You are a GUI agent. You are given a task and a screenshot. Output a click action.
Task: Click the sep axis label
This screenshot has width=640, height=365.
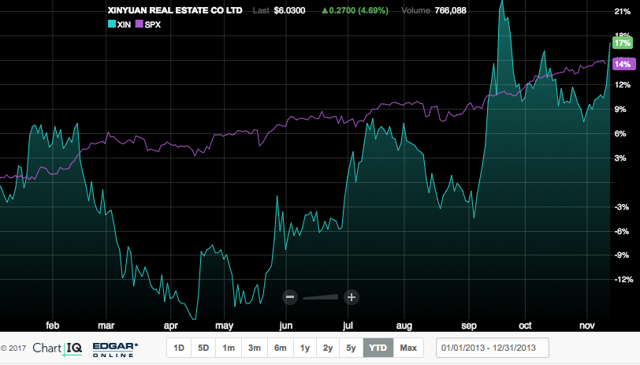click(469, 326)
